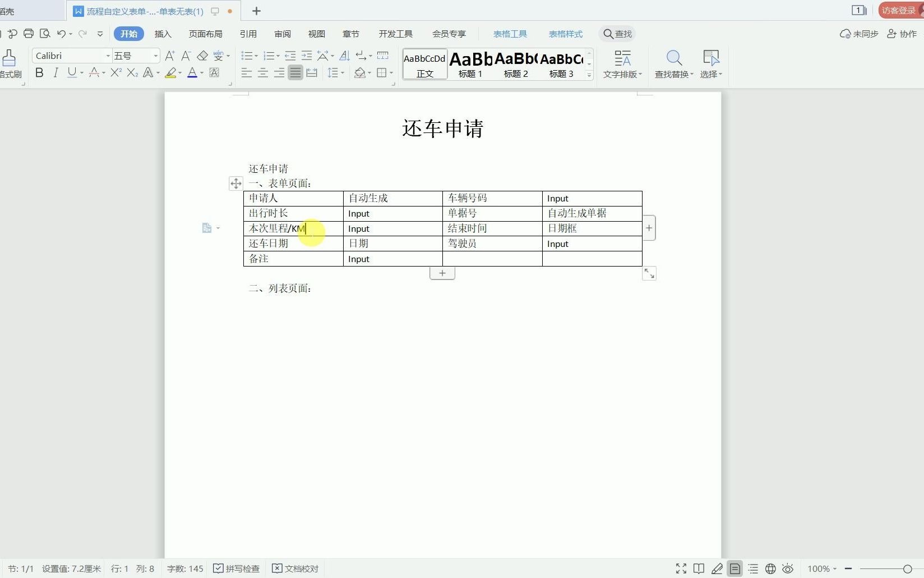This screenshot has width=924, height=578.
Task: Add a table row with plus button
Action: pos(442,273)
